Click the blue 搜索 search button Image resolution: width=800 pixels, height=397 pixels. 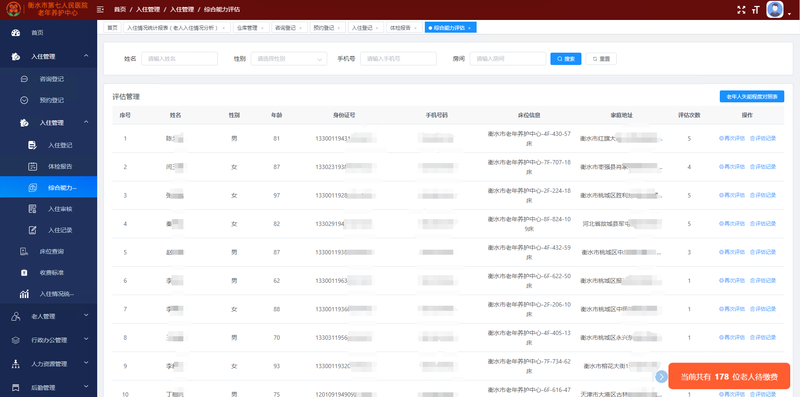(x=566, y=59)
